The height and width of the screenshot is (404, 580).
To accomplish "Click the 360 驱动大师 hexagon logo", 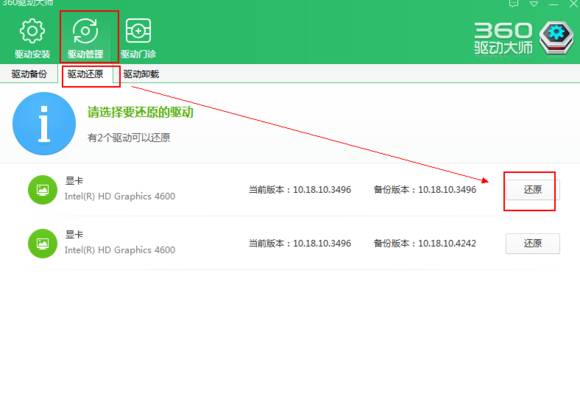I will [x=556, y=37].
